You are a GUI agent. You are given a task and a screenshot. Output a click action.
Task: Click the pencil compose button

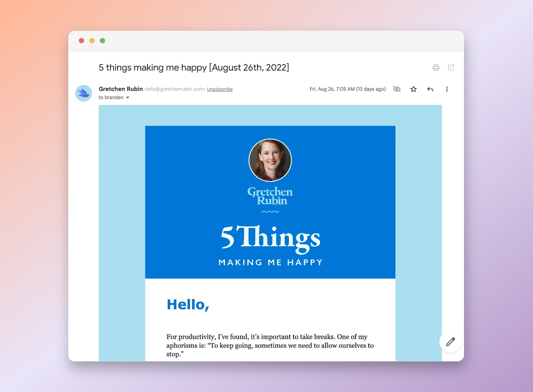451,342
